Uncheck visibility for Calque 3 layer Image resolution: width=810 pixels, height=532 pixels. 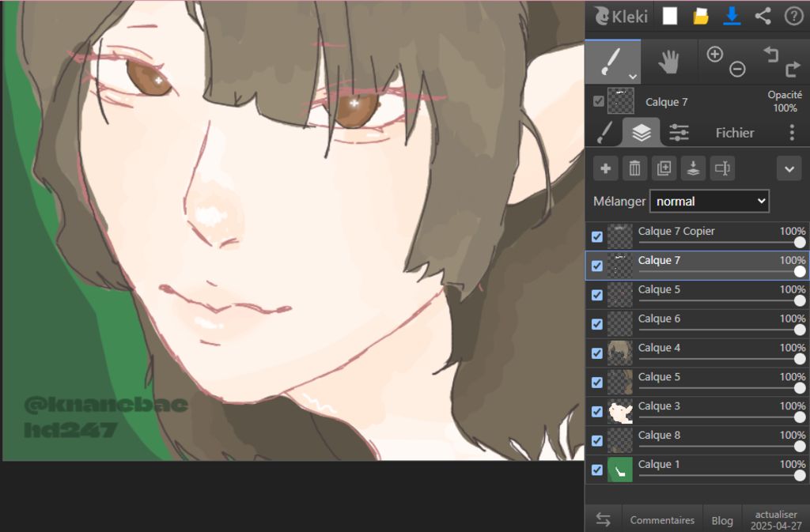[597, 411]
